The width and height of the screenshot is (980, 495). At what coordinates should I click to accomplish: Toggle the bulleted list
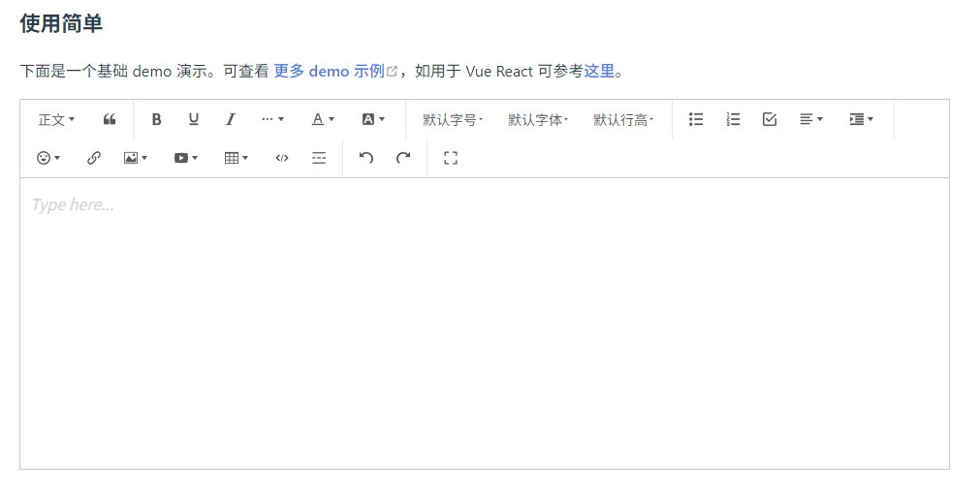[696, 119]
